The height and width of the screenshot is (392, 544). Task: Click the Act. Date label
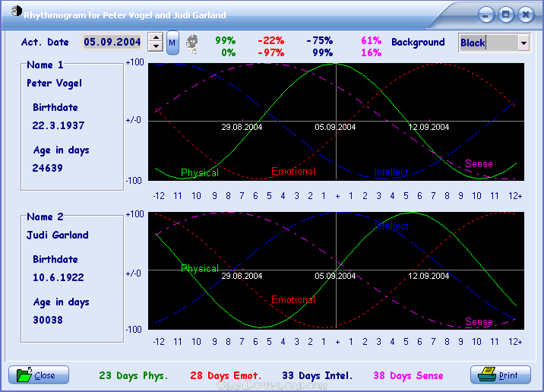point(45,43)
